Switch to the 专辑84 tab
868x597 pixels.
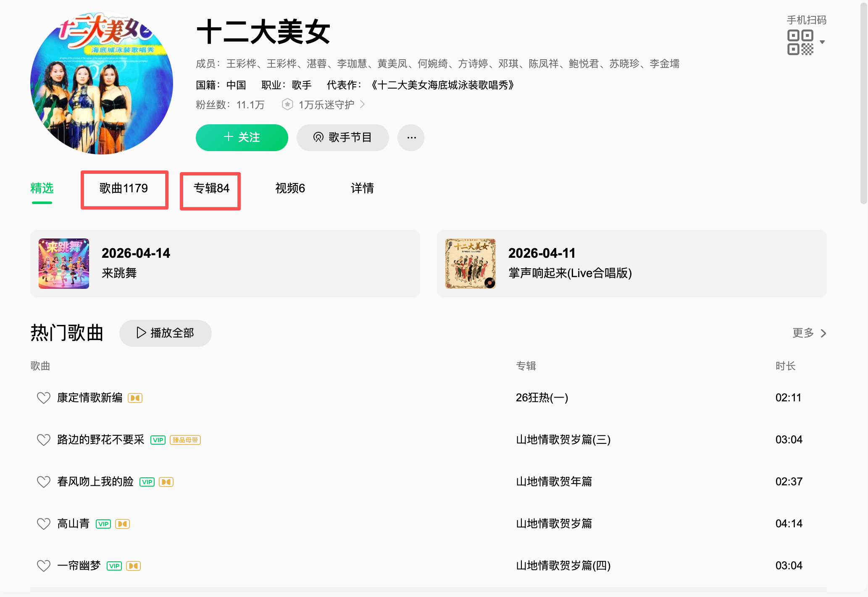click(x=210, y=189)
